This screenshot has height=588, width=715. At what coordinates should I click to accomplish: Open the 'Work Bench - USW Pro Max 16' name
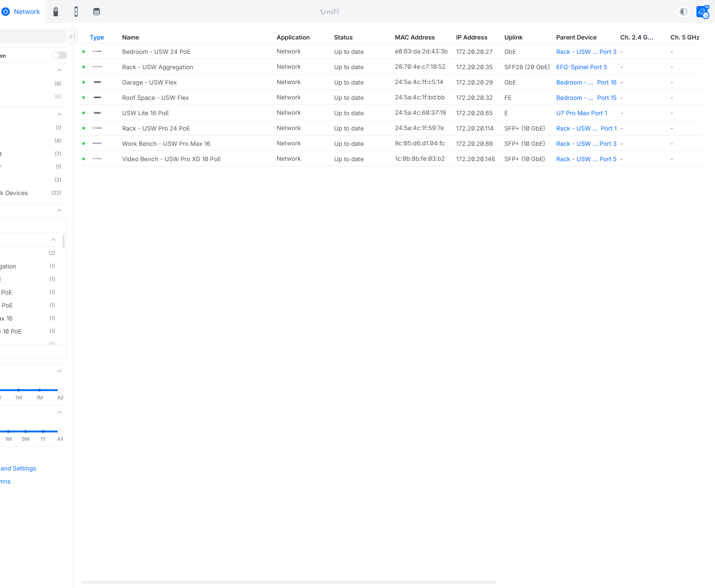(x=166, y=144)
